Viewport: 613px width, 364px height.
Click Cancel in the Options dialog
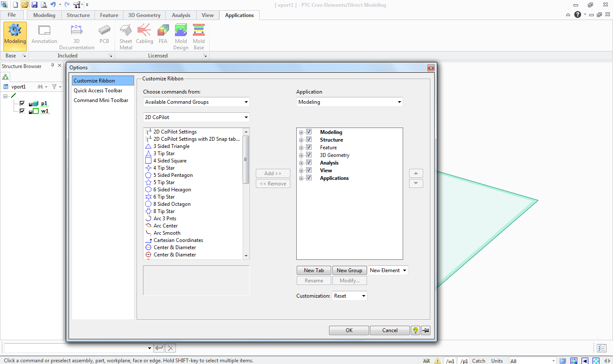point(390,330)
